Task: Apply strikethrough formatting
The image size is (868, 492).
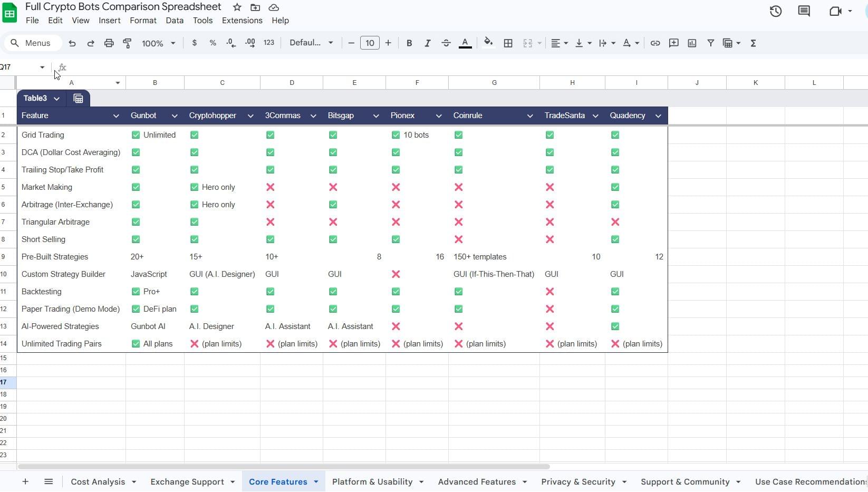Action: (446, 43)
